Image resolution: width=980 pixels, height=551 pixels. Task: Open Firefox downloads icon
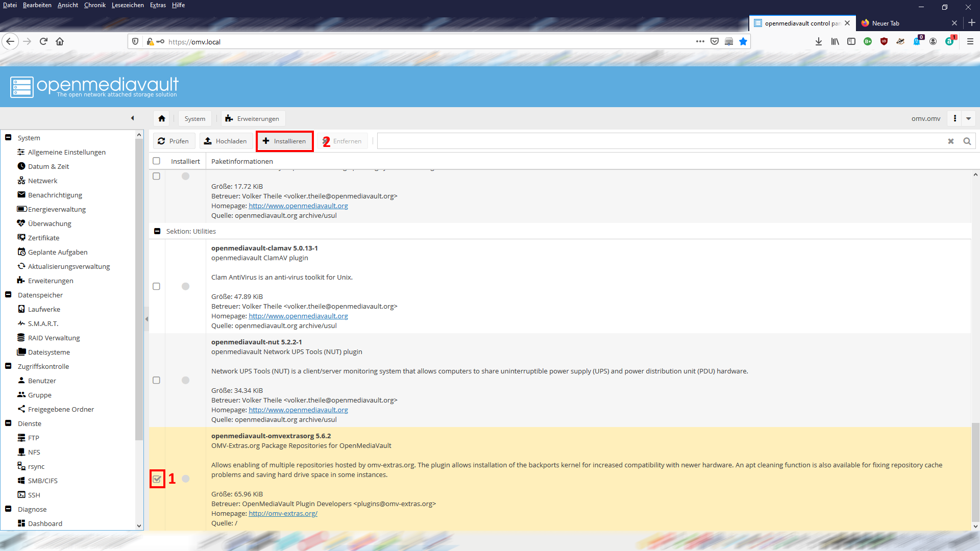coord(819,41)
